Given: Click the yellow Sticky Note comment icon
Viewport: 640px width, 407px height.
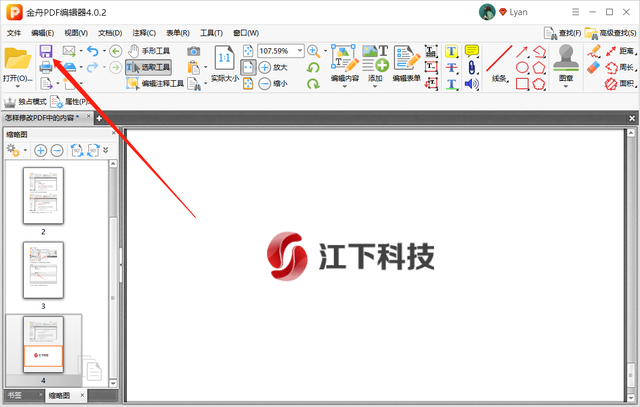Looking at the screenshot, I should tap(472, 51).
